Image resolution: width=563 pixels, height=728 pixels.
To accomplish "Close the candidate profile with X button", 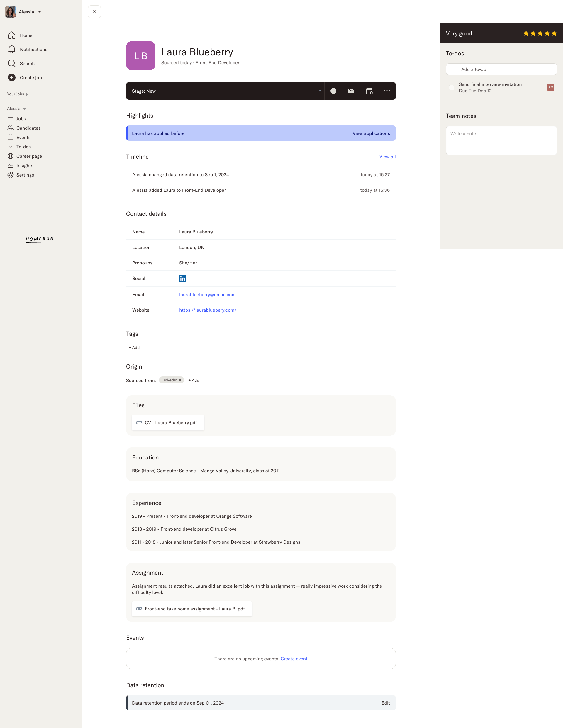I will pyautogui.click(x=94, y=12).
